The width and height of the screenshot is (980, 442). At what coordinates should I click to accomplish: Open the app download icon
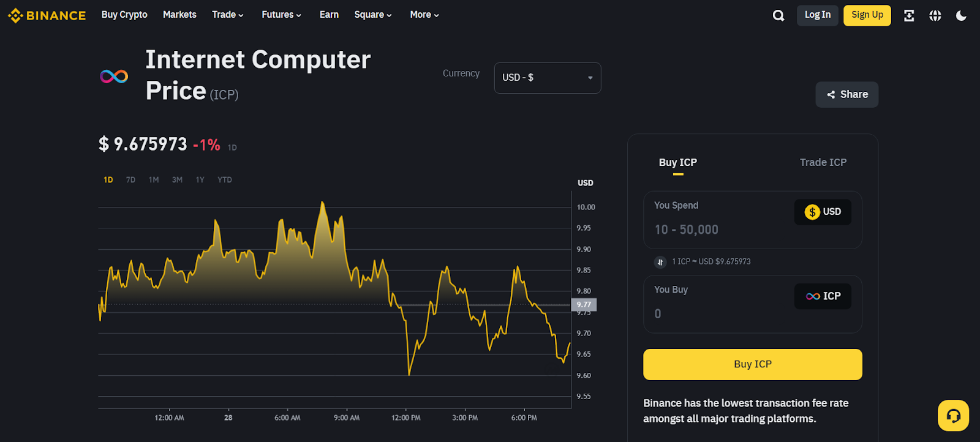tap(909, 15)
